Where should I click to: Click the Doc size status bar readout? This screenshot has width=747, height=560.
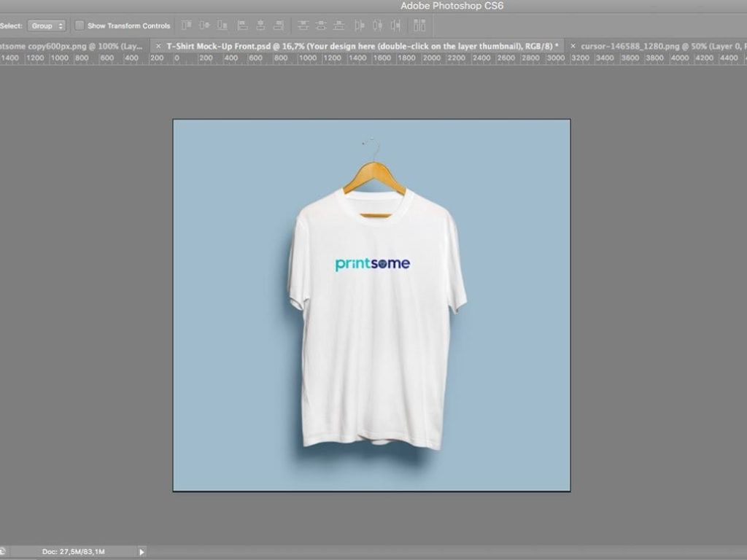pos(73,552)
